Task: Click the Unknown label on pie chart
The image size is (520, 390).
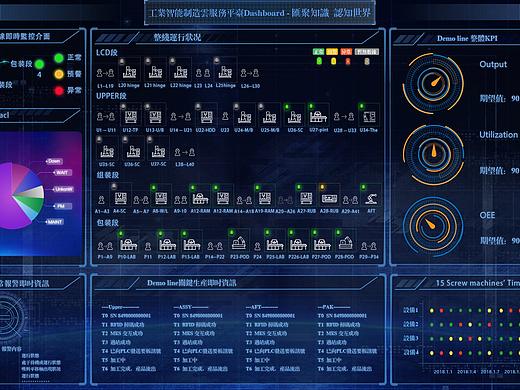Action: tap(64, 189)
